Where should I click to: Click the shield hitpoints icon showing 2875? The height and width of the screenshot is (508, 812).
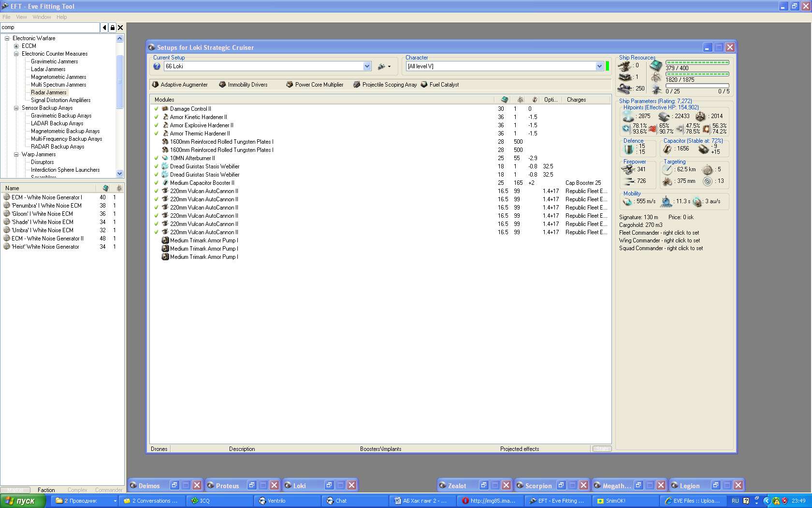tap(628, 116)
